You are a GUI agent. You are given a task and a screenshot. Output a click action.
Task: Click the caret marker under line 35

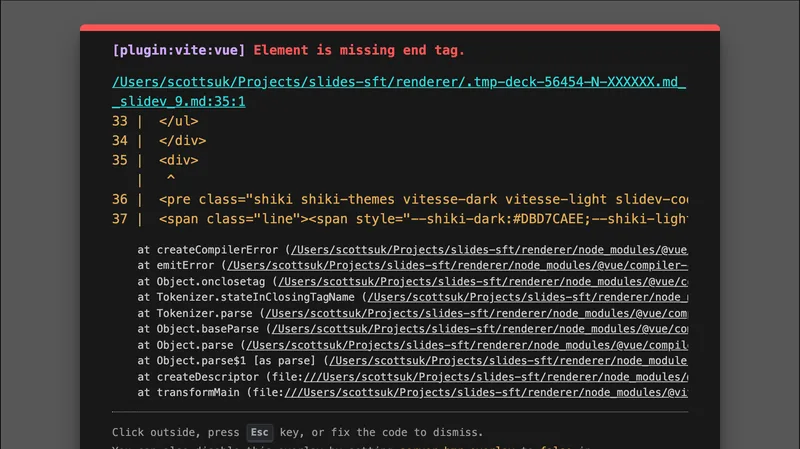tap(170, 179)
